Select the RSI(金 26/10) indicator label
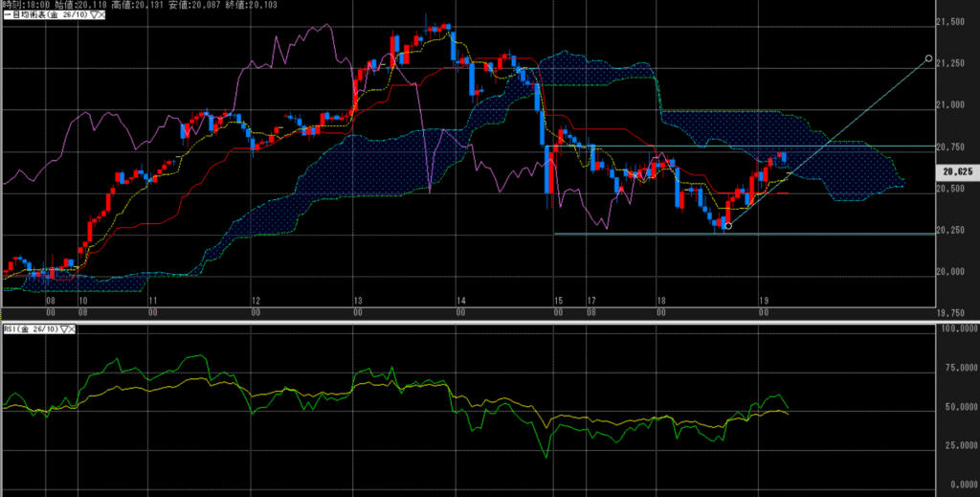Image resolution: width=980 pixels, height=497 pixels. coord(30,329)
